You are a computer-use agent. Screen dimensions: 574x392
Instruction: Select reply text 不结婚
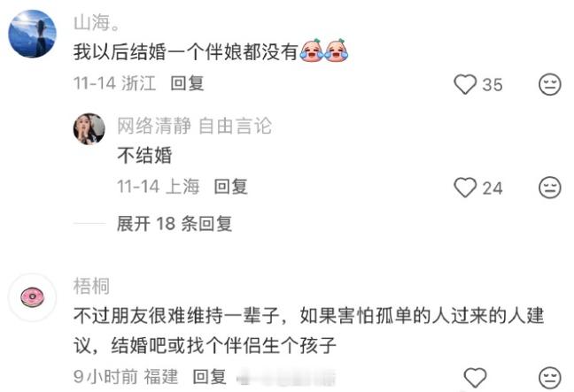point(144,155)
